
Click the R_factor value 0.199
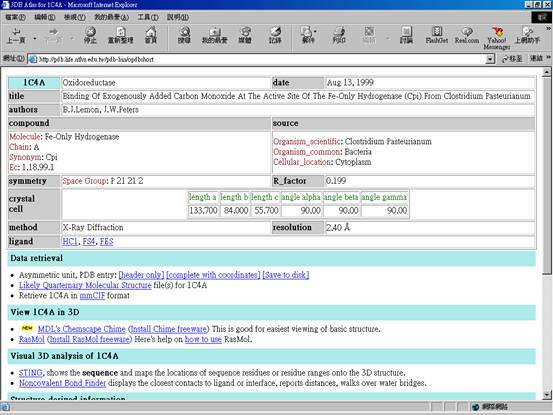coord(336,181)
